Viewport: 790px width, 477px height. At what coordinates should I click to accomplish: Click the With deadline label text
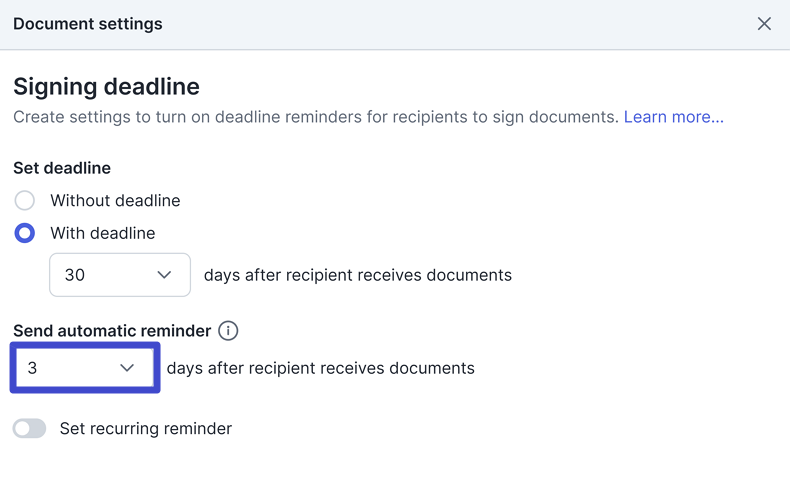click(103, 233)
